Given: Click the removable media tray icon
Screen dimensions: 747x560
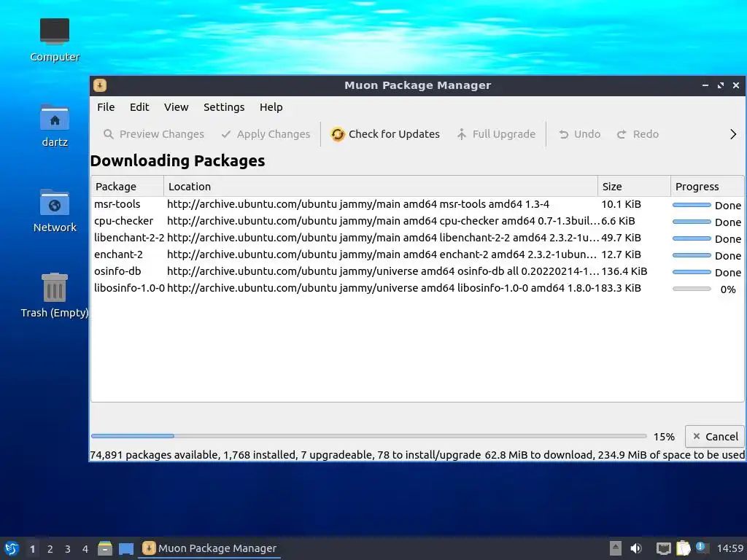Looking at the screenshot, I should tap(616, 548).
